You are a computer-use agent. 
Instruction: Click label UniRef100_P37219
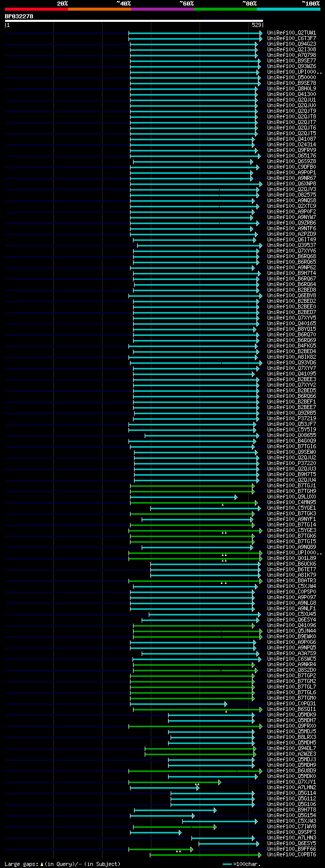point(291,418)
